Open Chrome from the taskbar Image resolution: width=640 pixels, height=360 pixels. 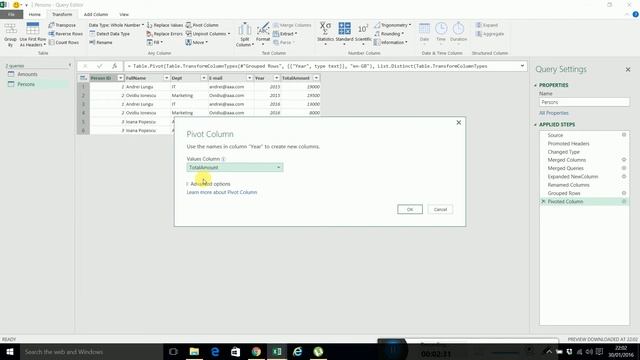(256, 351)
